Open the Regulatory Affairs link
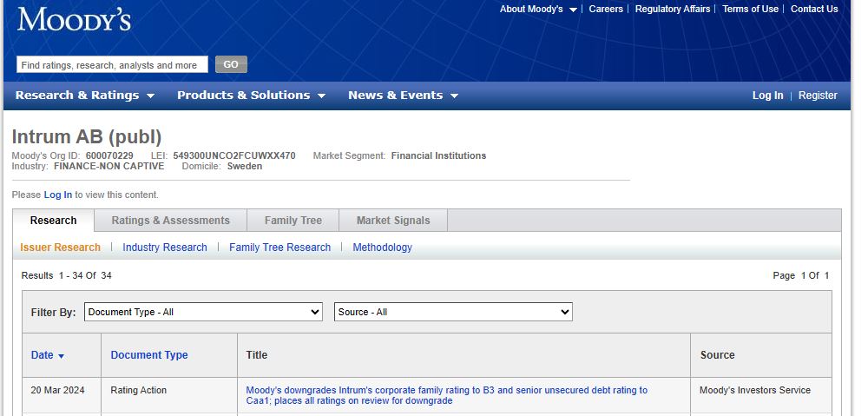The width and height of the screenshot is (868, 416). [x=673, y=9]
